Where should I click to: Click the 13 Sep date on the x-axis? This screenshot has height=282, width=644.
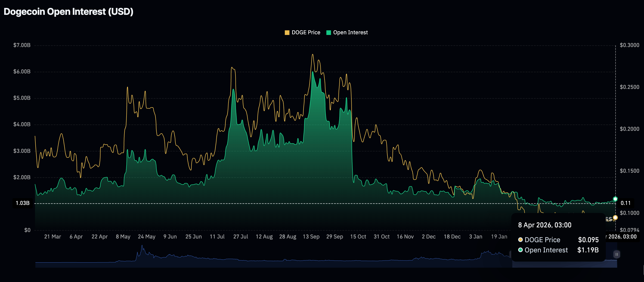tap(311, 236)
